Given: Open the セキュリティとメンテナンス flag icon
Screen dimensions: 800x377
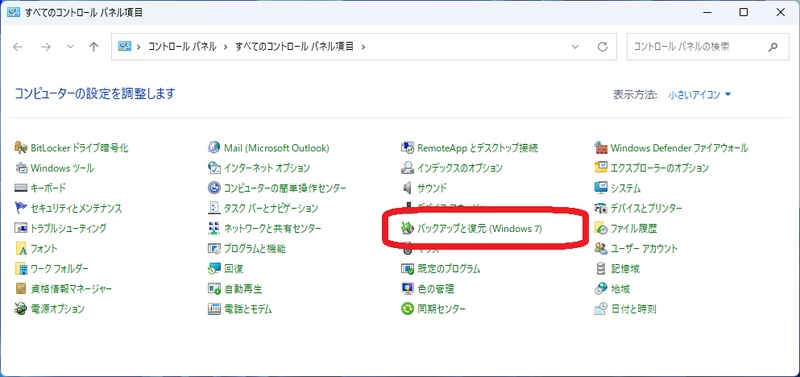Looking at the screenshot, I should coord(21,208).
